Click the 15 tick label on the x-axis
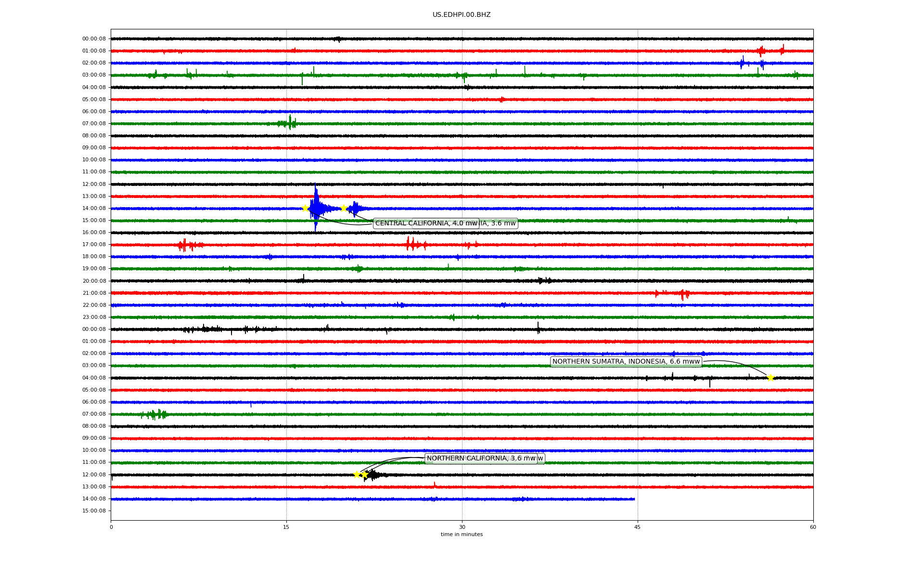Screen dimensions: 924x578 pyautogui.click(x=286, y=527)
